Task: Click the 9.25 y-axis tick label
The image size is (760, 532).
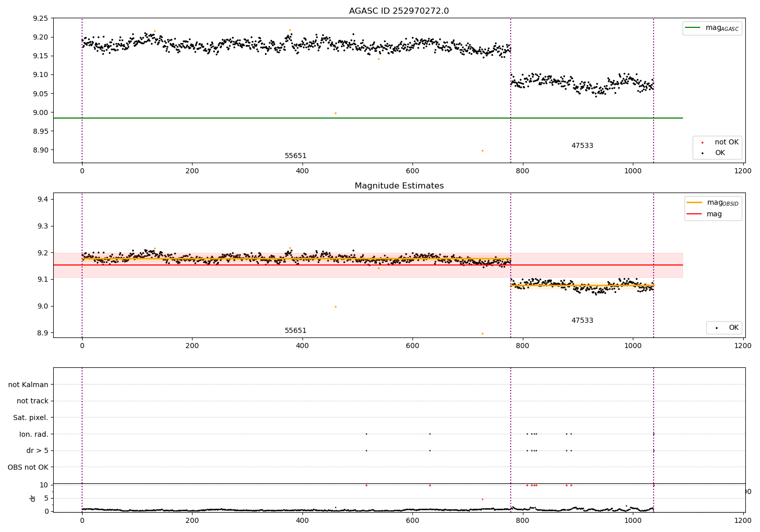Action: click(40, 18)
